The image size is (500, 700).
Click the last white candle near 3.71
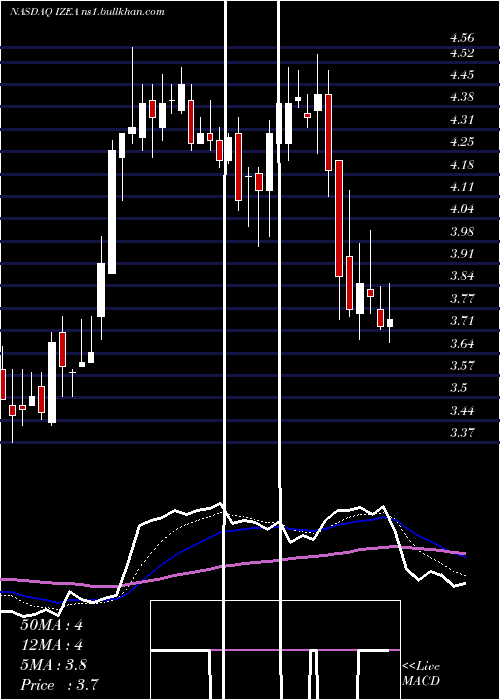tap(390, 323)
